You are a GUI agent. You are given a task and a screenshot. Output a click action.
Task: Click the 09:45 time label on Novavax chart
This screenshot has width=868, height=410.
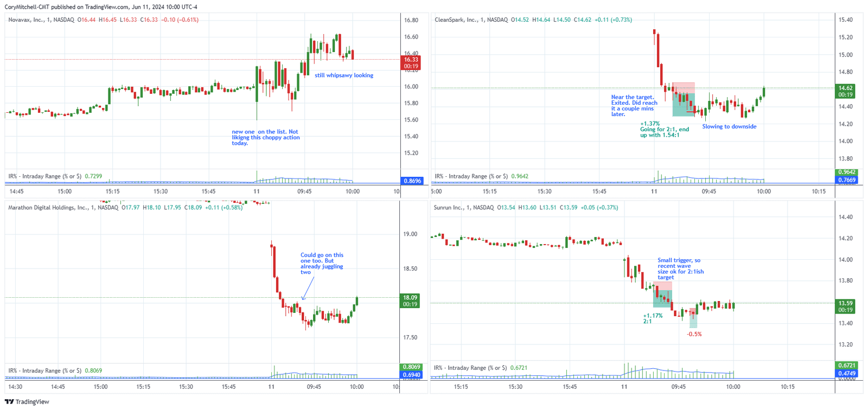304,191
